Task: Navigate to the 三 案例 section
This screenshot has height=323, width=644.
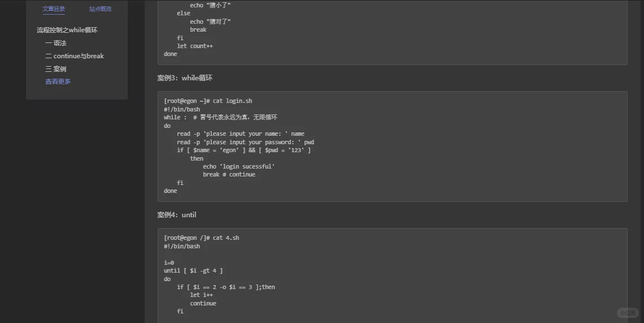Action: 56,68
